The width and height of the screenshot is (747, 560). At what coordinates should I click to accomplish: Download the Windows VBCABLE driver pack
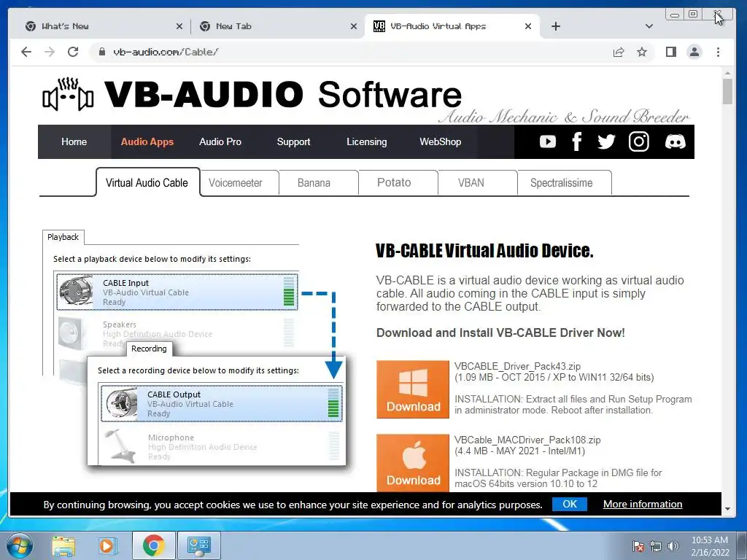(x=413, y=389)
